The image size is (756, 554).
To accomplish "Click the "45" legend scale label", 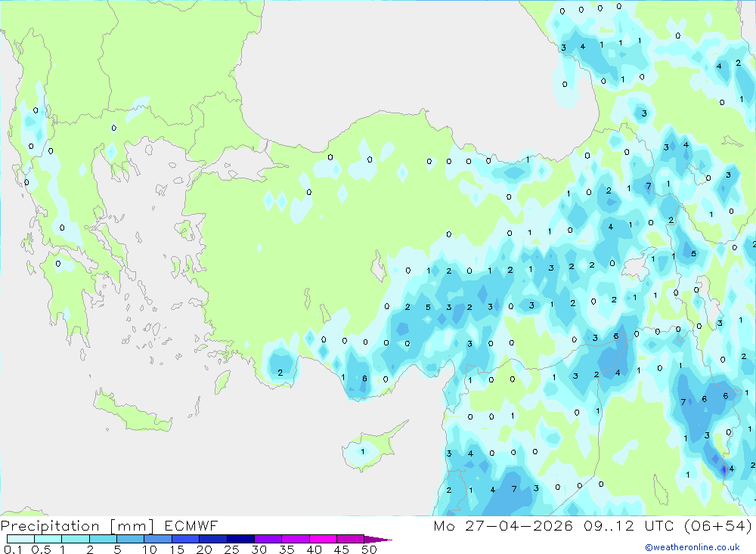I will [x=342, y=549].
